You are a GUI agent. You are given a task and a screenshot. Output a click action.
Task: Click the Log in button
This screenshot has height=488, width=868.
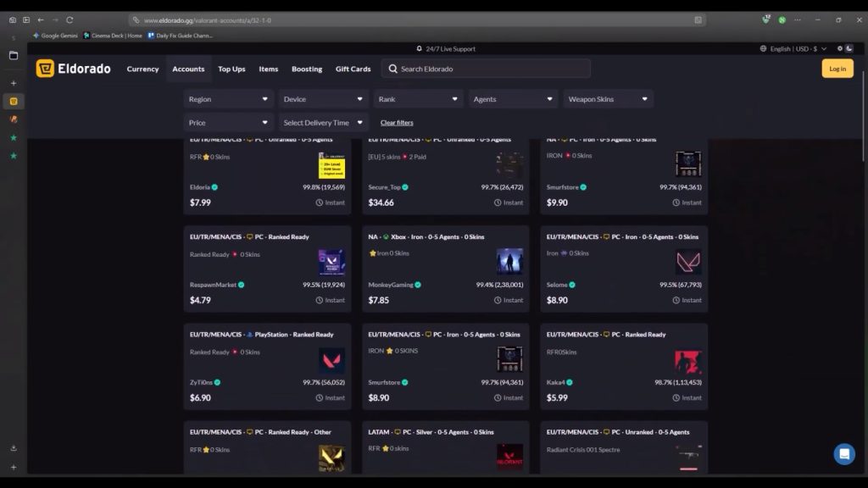pos(837,69)
